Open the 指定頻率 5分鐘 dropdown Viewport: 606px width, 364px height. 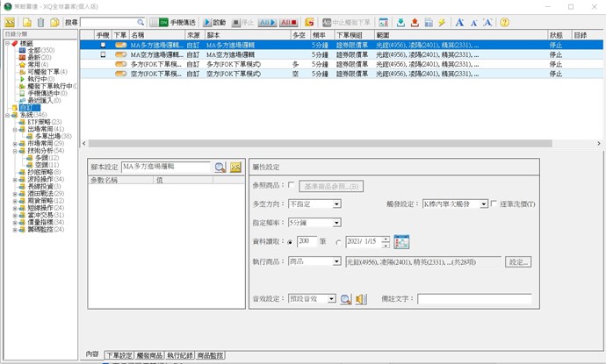336,223
